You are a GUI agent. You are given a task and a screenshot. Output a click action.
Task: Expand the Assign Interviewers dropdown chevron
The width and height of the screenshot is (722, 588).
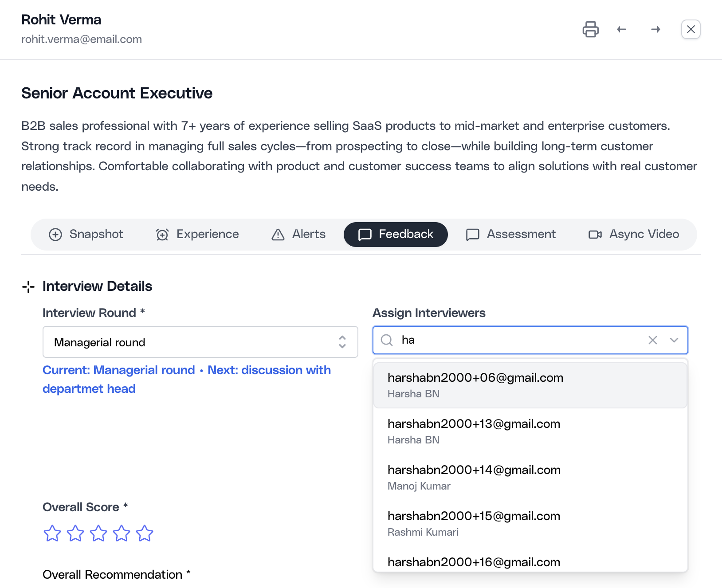point(674,340)
